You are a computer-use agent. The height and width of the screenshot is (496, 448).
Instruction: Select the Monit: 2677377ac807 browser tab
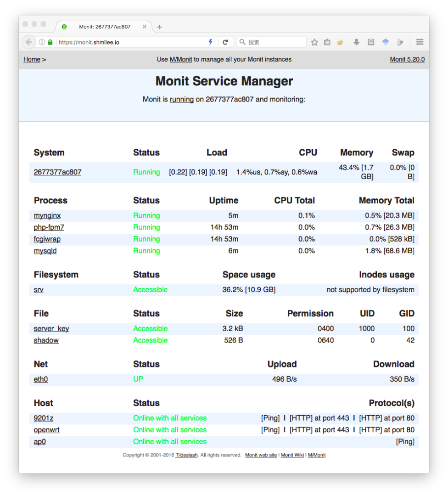point(104,27)
